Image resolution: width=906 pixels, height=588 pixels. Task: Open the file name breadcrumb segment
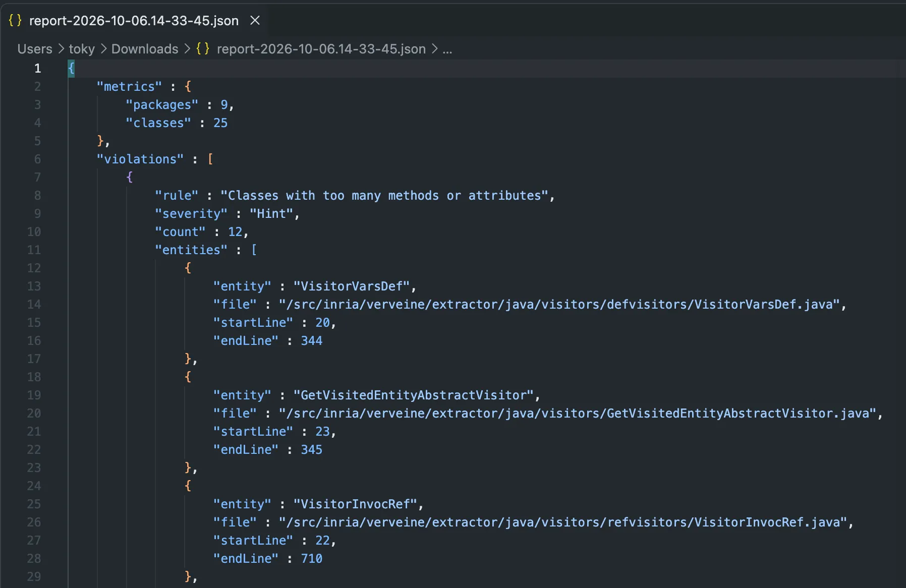pyautogui.click(x=321, y=49)
